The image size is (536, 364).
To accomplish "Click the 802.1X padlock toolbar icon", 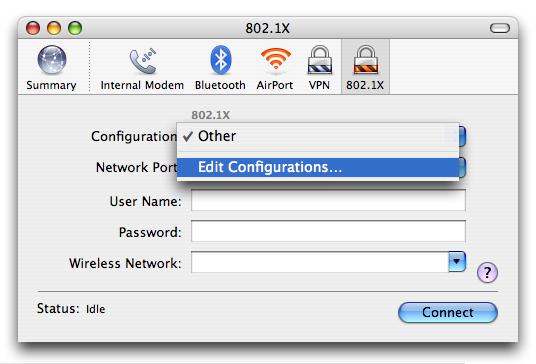I will [x=365, y=60].
